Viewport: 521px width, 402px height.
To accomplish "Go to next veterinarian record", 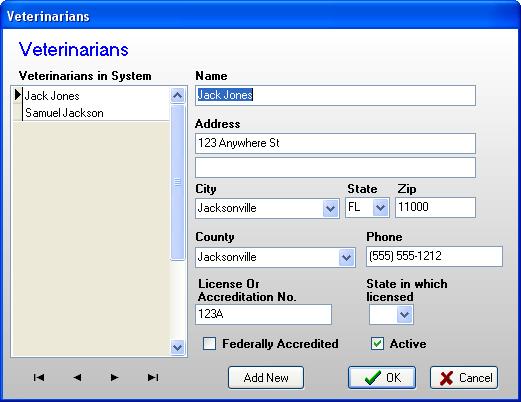I will click(x=114, y=377).
